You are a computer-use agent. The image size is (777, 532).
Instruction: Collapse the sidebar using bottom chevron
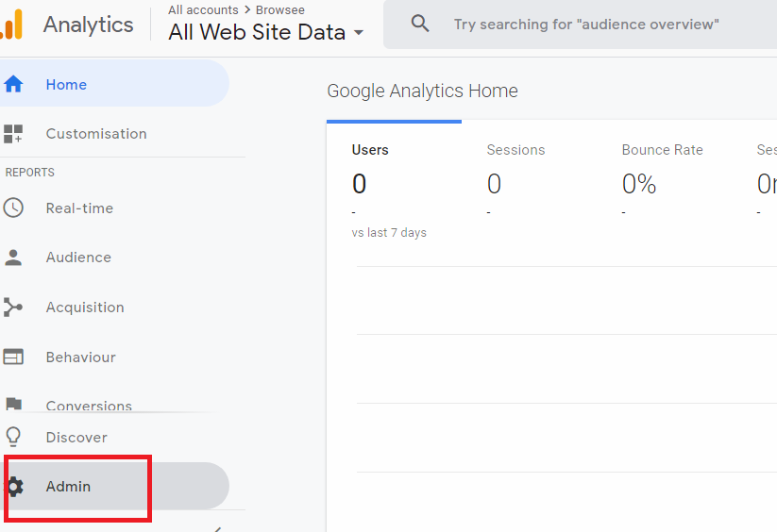click(x=217, y=529)
